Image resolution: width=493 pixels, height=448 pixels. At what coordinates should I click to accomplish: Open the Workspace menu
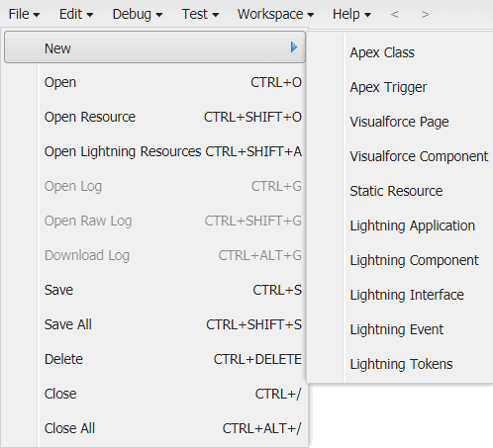pos(275,14)
